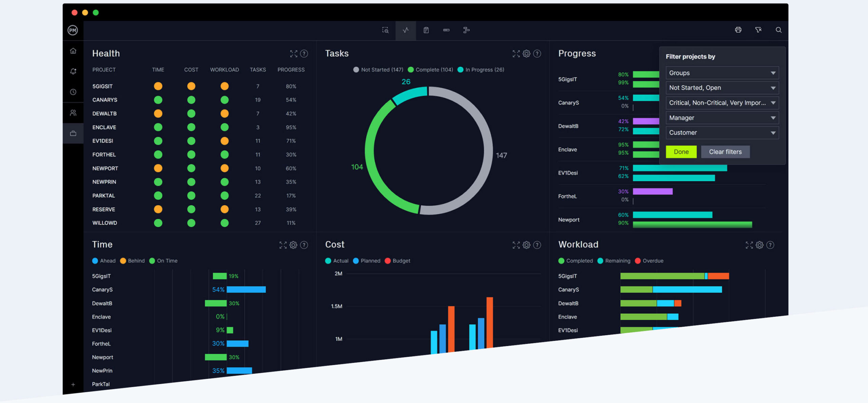The image size is (868, 403).
Task: Expand the Health widget to fullscreen
Action: [294, 54]
